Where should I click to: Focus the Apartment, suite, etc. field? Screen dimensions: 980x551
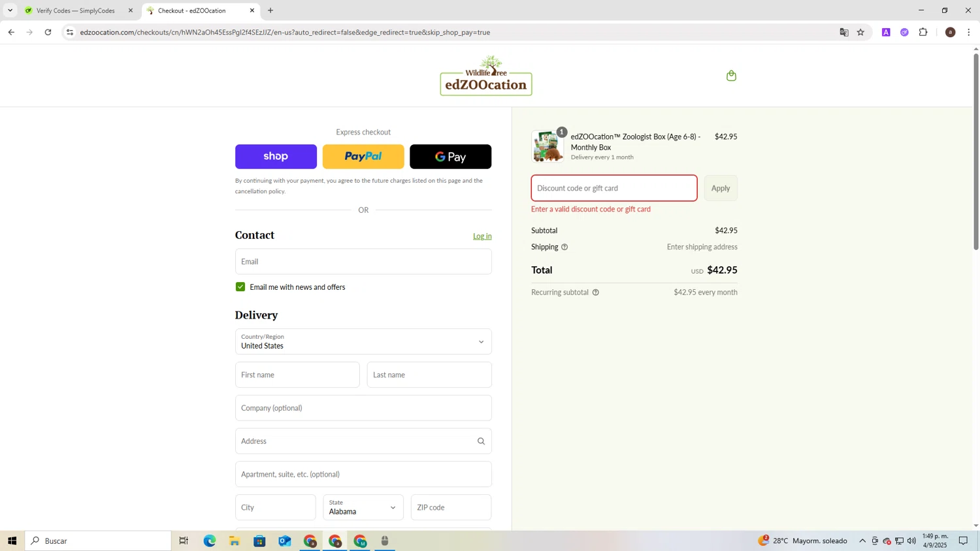tap(363, 474)
